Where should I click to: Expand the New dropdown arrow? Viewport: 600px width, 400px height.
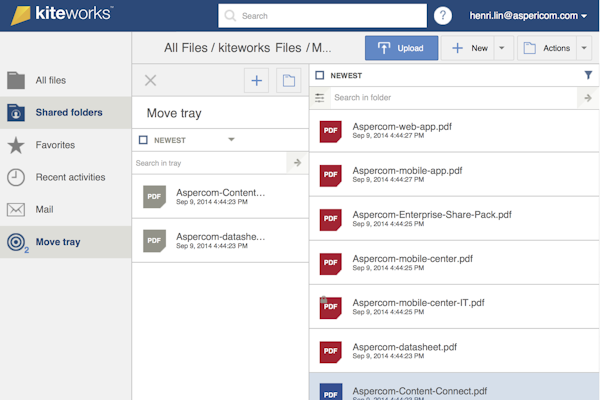tap(502, 48)
